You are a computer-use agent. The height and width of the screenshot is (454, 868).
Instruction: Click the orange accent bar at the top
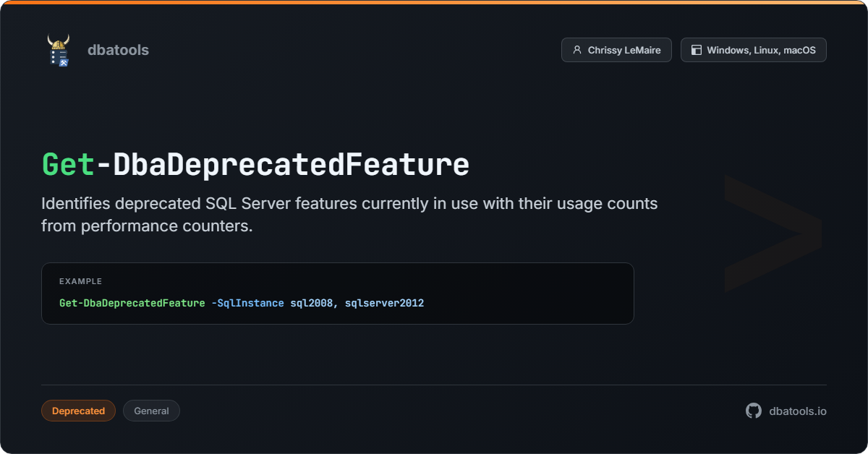(434, 2)
